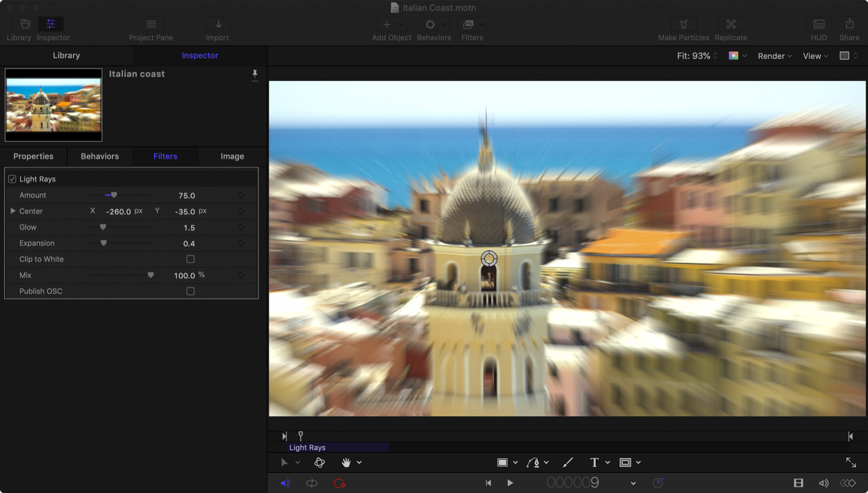Image resolution: width=868 pixels, height=493 pixels.
Task: Expand the Center parameter disclosure triangle
Action: point(12,211)
